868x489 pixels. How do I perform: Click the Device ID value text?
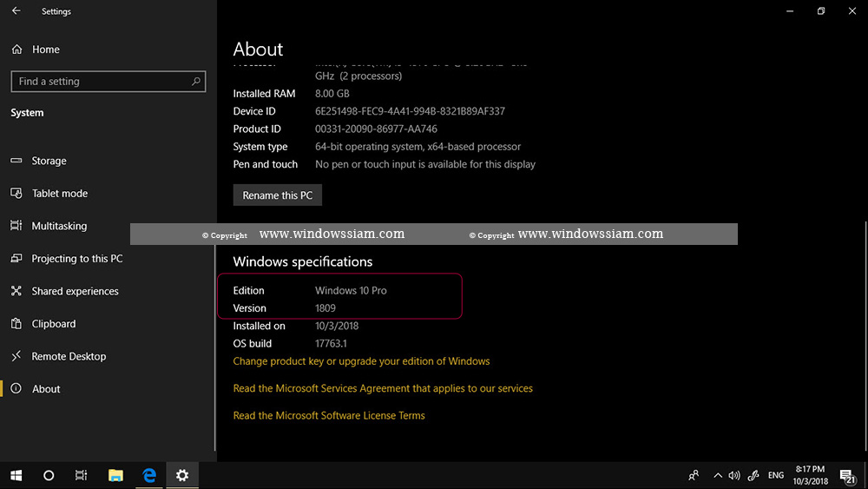(410, 111)
